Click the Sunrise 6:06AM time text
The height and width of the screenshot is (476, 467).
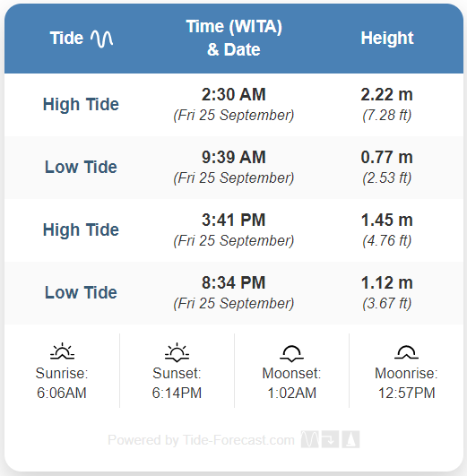62,393
